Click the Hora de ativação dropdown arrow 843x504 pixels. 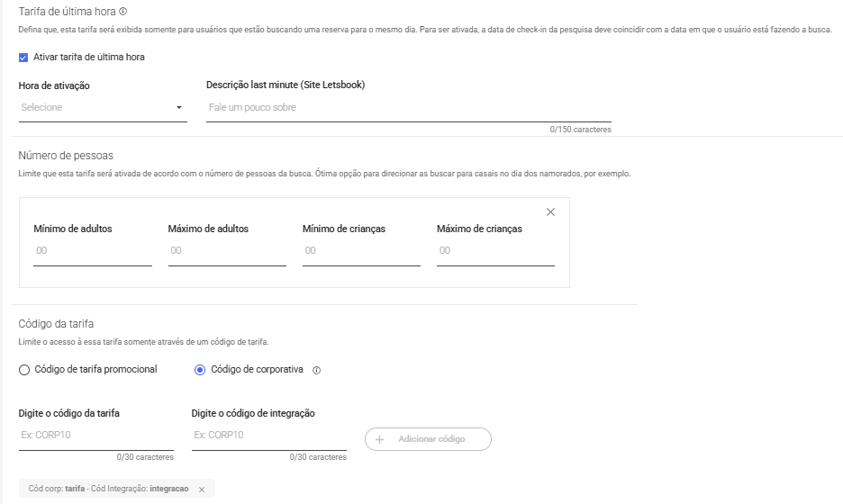click(x=179, y=108)
